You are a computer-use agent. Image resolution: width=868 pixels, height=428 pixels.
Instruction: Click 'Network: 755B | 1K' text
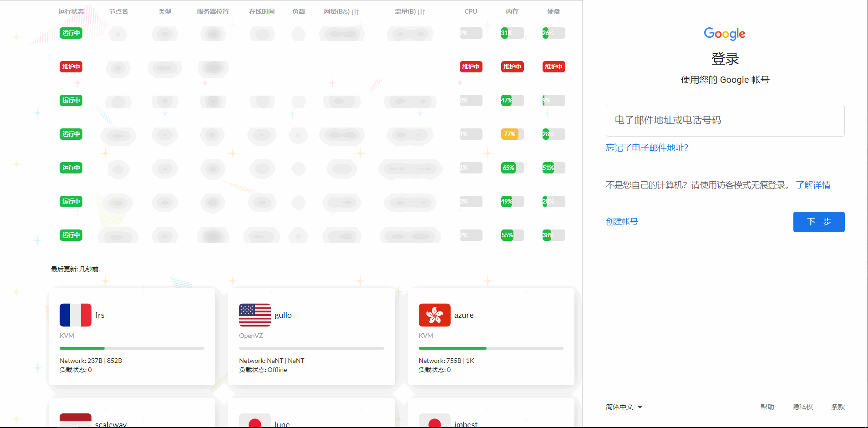(x=447, y=361)
